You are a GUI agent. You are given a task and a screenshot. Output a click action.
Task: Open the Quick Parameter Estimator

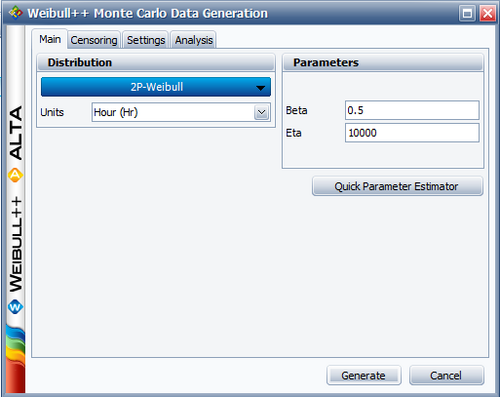(x=397, y=186)
